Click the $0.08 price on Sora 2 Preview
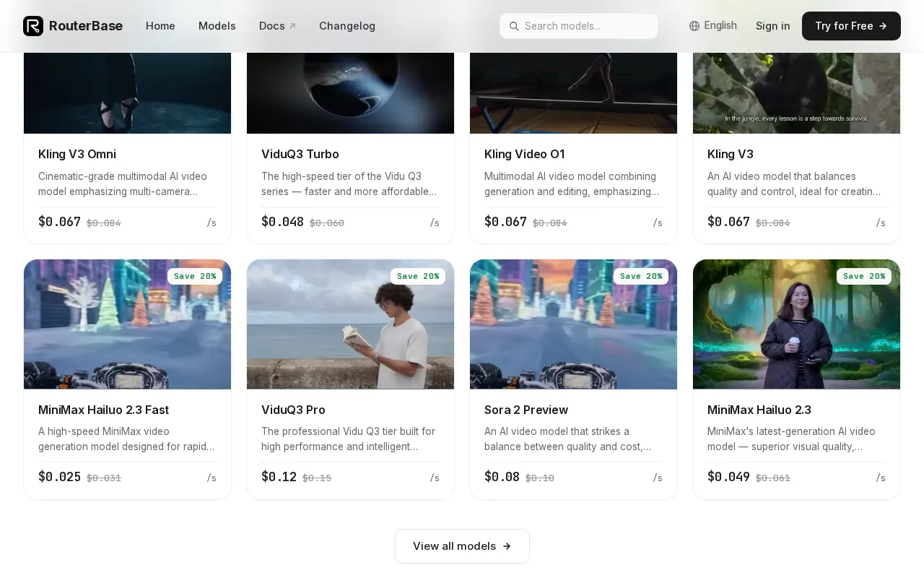924x578 pixels. pos(502,477)
